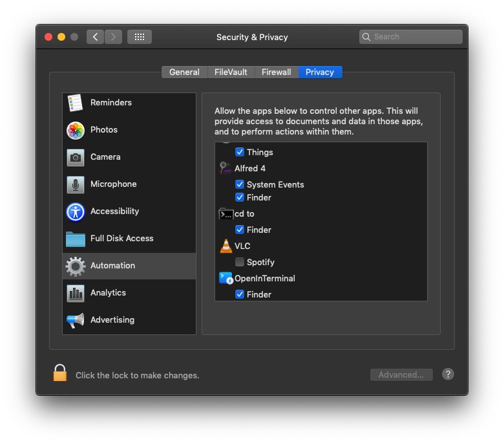Screen dimensions: 504x443
Task: Uncheck Finder under OpenInTerminal
Action: point(240,294)
